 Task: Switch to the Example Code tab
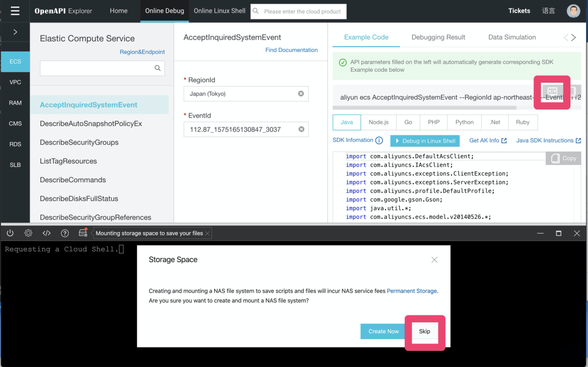(x=367, y=37)
